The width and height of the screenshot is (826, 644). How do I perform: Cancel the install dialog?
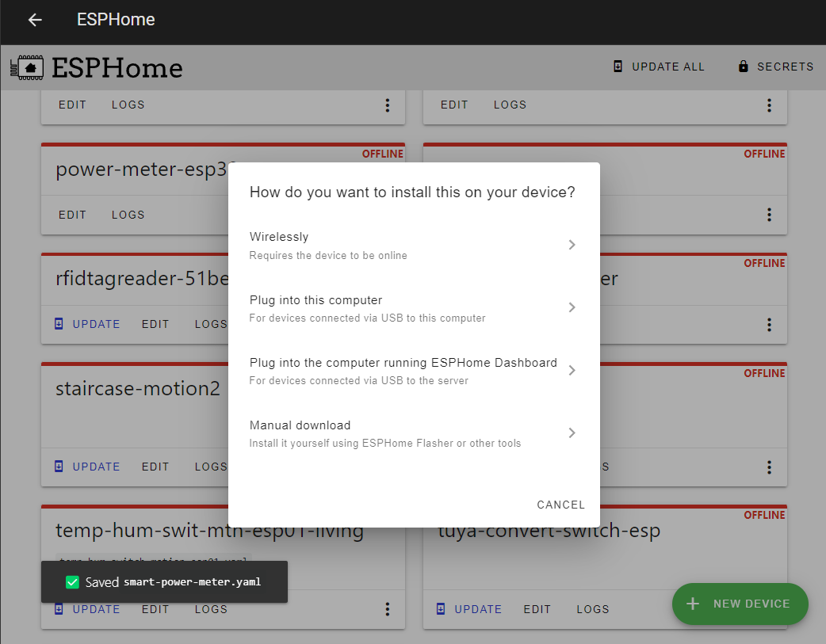click(560, 505)
